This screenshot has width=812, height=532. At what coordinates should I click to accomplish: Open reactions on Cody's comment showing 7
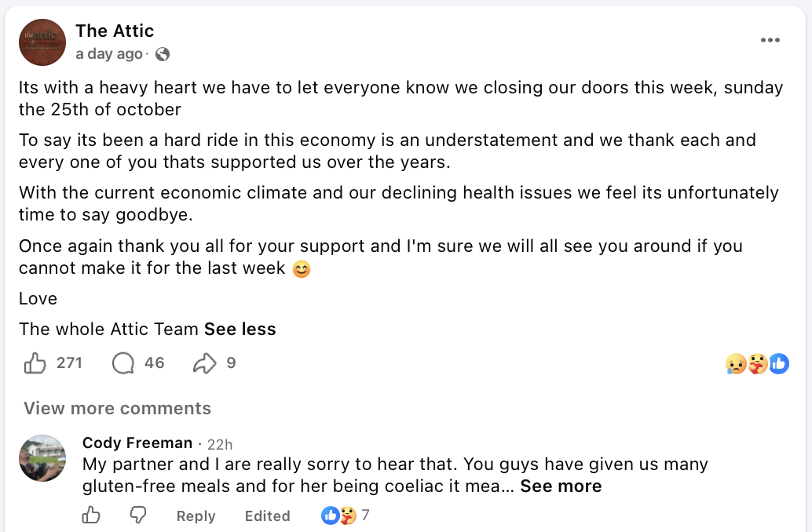tap(345, 516)
